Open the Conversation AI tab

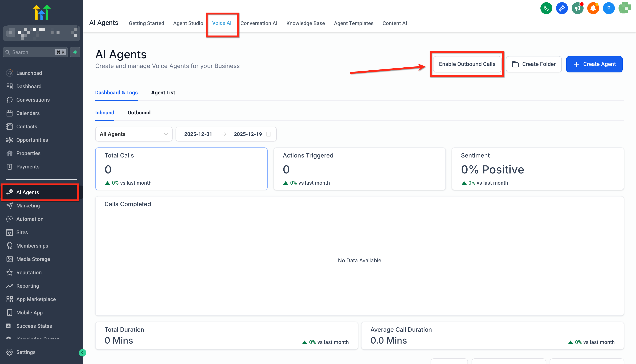pos(258,23)
